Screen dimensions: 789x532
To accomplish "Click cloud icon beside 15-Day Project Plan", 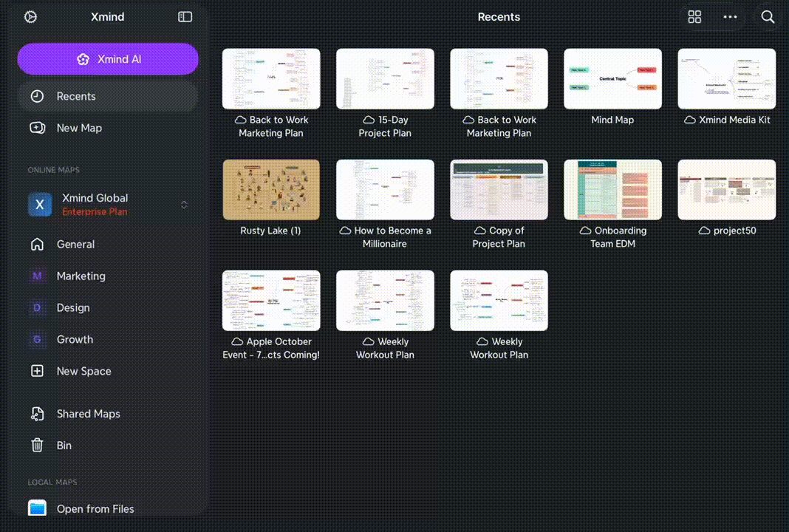I will click(369, 120).
